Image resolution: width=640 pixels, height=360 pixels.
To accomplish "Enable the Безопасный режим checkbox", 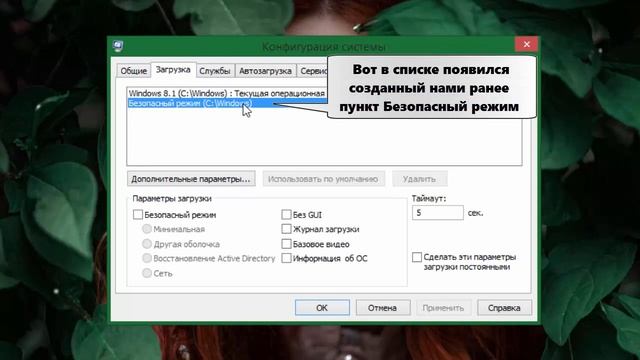I will coord(138,215).
